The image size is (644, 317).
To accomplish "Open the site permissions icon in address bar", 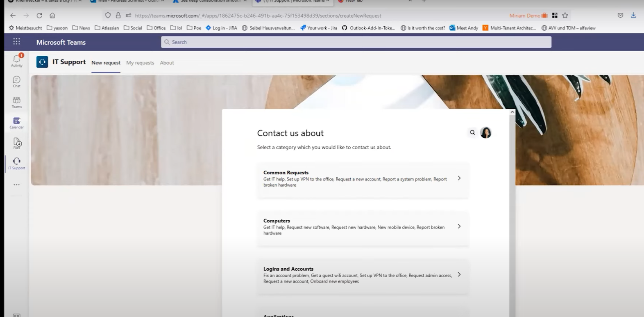I will [128, 16].
